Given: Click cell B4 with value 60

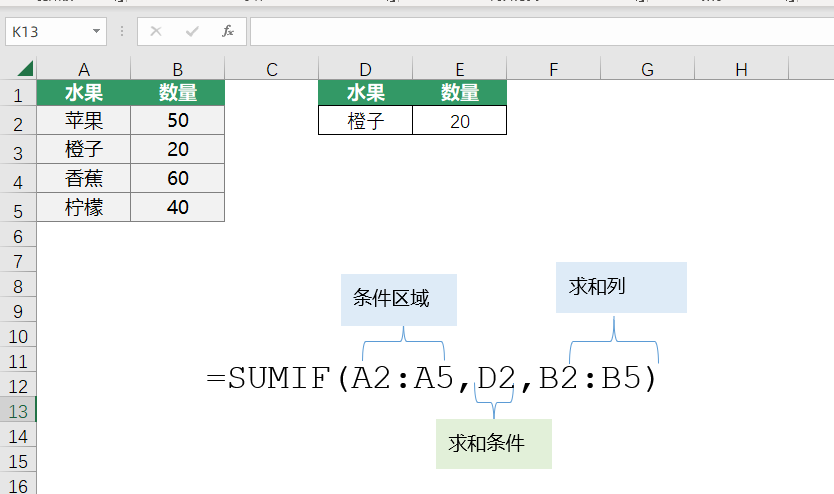Looking at the screenshot, I should (178, 178).
